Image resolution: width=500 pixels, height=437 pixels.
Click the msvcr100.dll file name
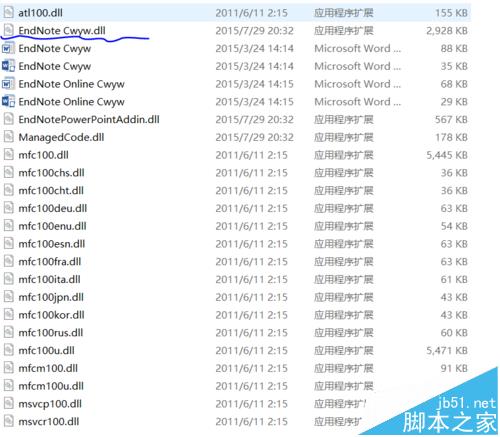click(x=49, y=421)
